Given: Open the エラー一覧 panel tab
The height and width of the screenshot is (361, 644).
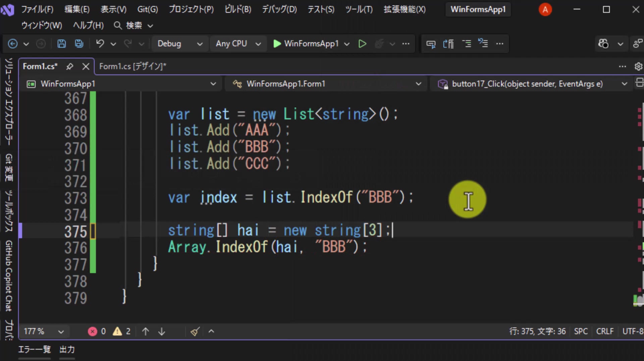Looking at the screenshot, I should 34,350.
